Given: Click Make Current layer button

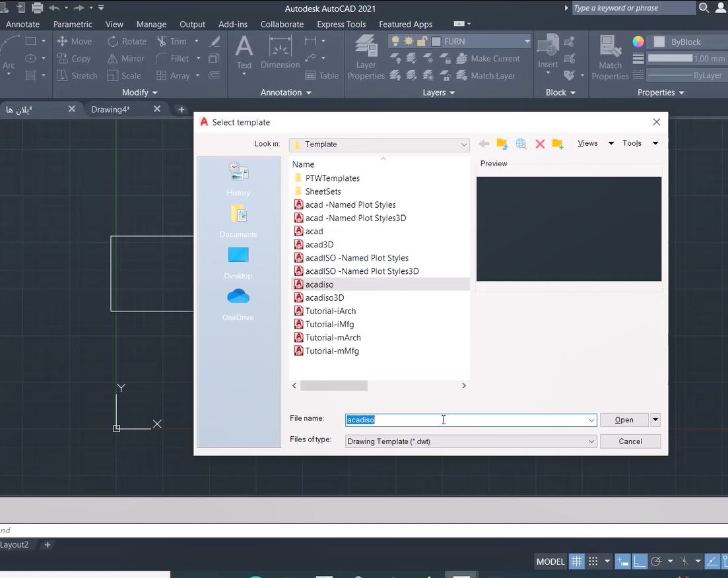Looking at the screenshot, I should (488, 59).
